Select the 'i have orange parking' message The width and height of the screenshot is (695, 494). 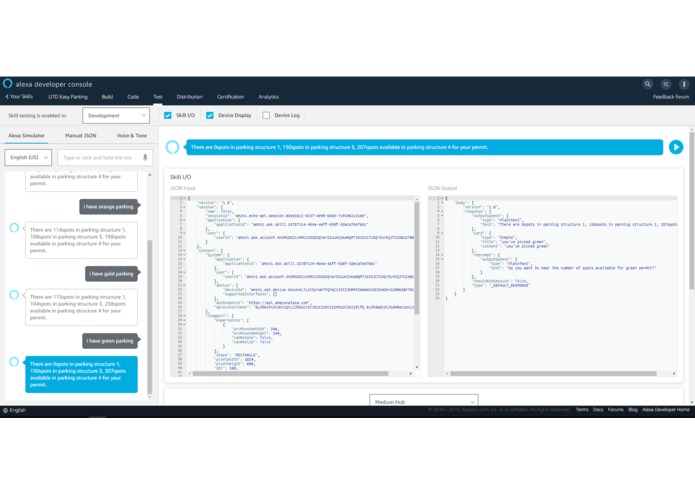tap(109, 206)
